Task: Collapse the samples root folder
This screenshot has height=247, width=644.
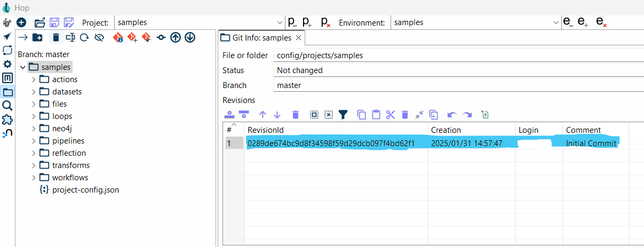Action: [22, 67]
